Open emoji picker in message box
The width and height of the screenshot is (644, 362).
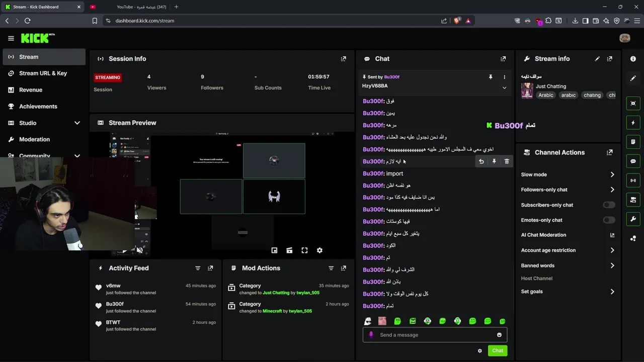[499, 335]
